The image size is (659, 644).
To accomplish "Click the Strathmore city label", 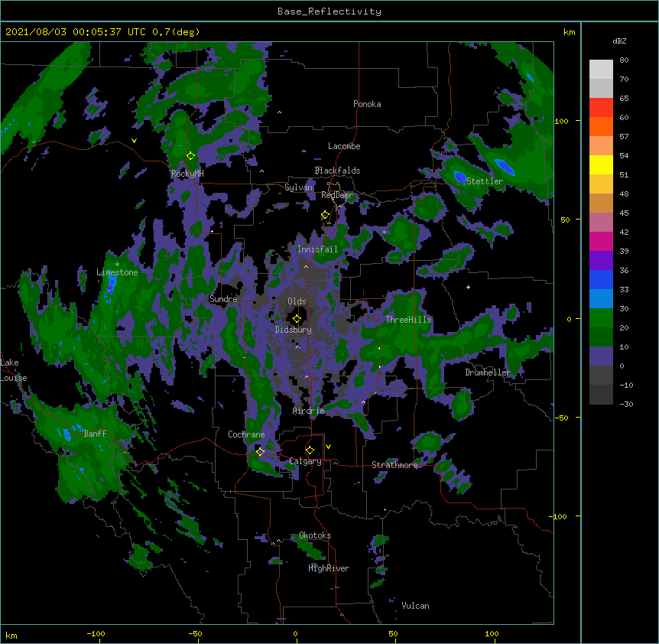I will click(394, 465).
